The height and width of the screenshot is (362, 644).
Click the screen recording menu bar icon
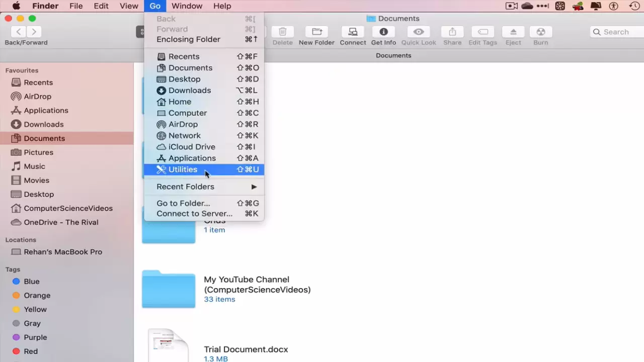(x=512, y=6)
